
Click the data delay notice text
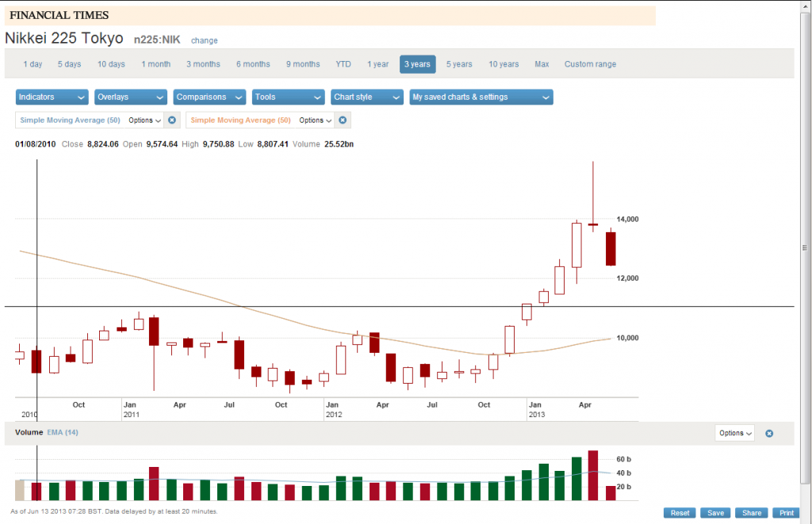coord(114,511)
